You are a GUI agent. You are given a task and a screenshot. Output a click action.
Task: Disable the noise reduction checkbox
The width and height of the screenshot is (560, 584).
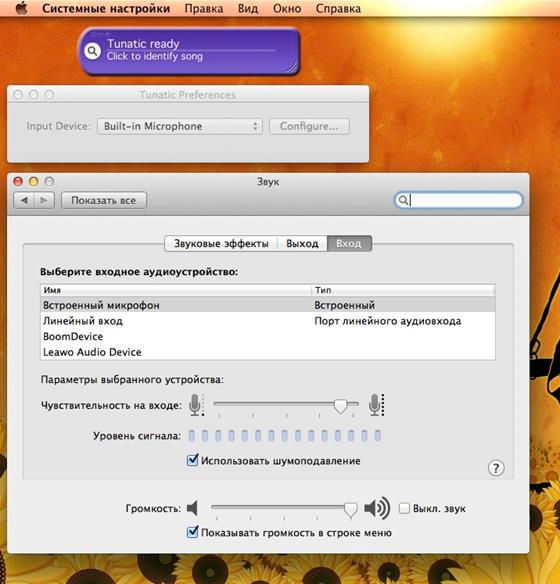pos(192,460)
